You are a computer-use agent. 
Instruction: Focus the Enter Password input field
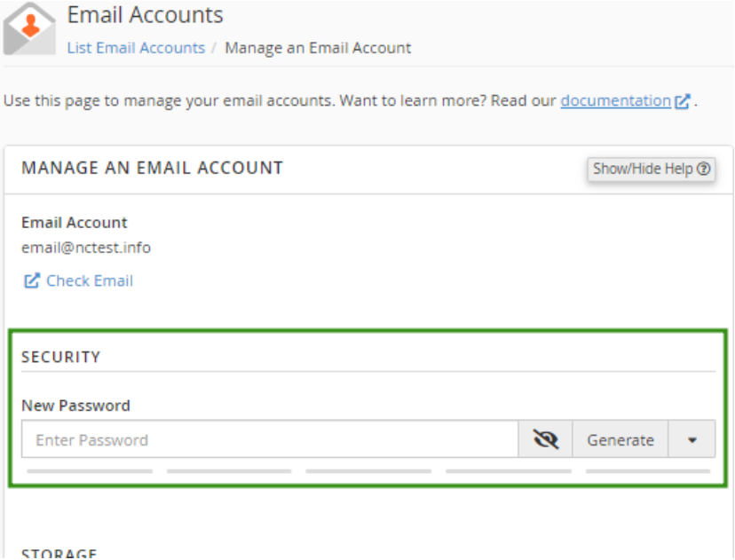click(x=270, y=439)
